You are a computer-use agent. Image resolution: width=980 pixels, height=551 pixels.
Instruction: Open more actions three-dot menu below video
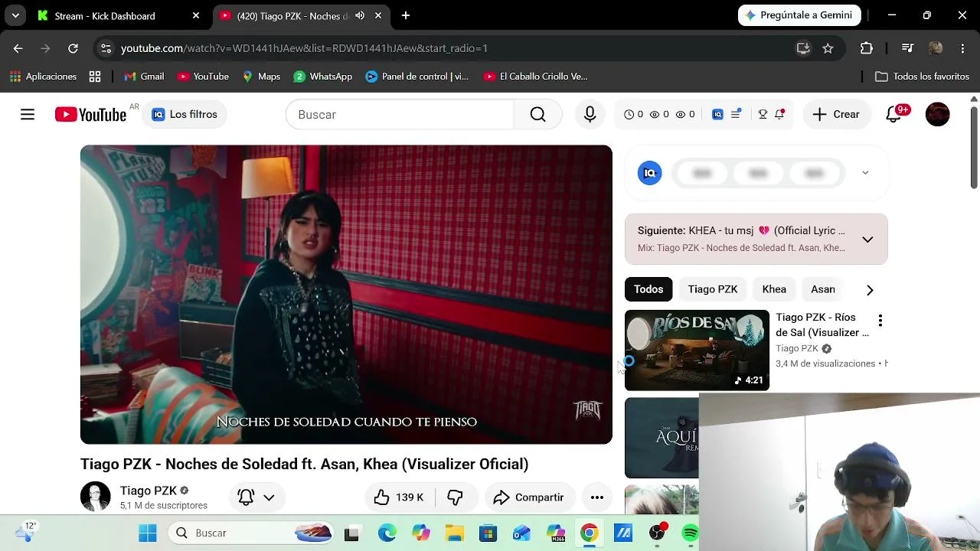597,497
